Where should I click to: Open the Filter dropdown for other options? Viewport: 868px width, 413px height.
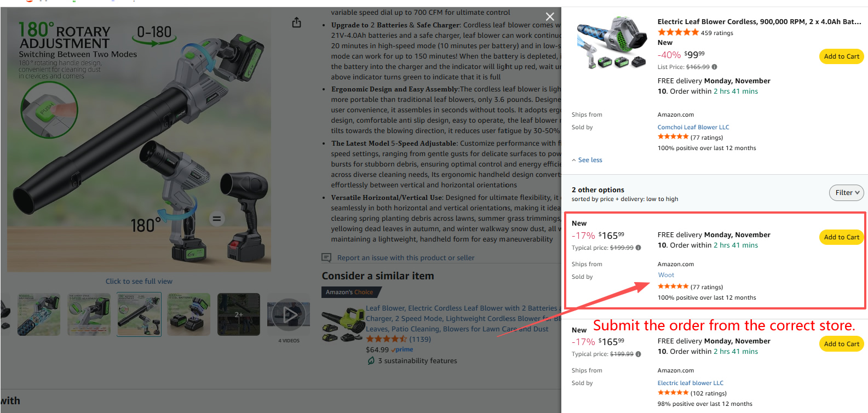point(846,193)
